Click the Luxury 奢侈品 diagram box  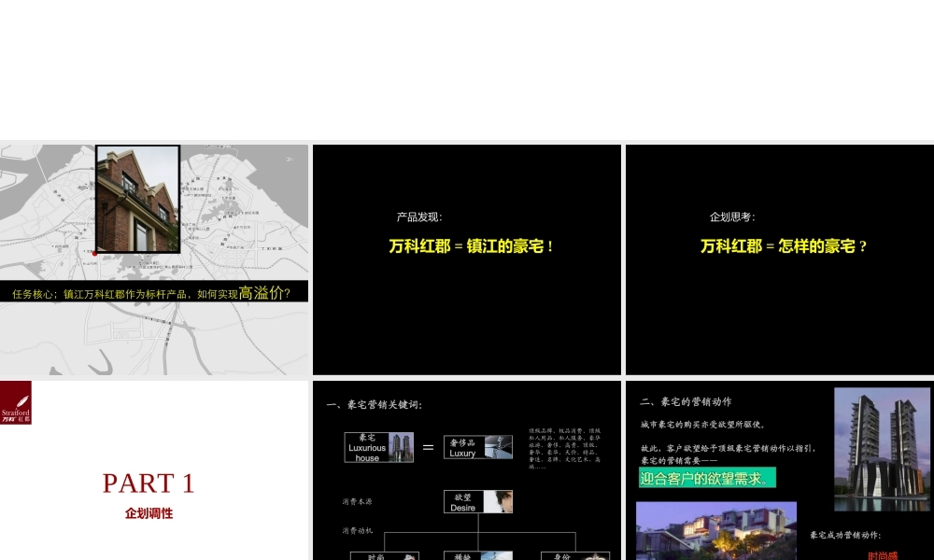point(477,447)
